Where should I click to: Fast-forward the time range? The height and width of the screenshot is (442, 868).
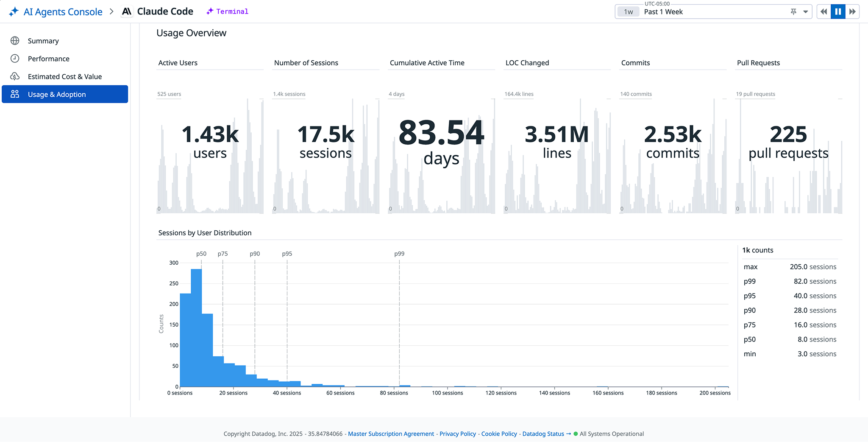pos(853,11)
